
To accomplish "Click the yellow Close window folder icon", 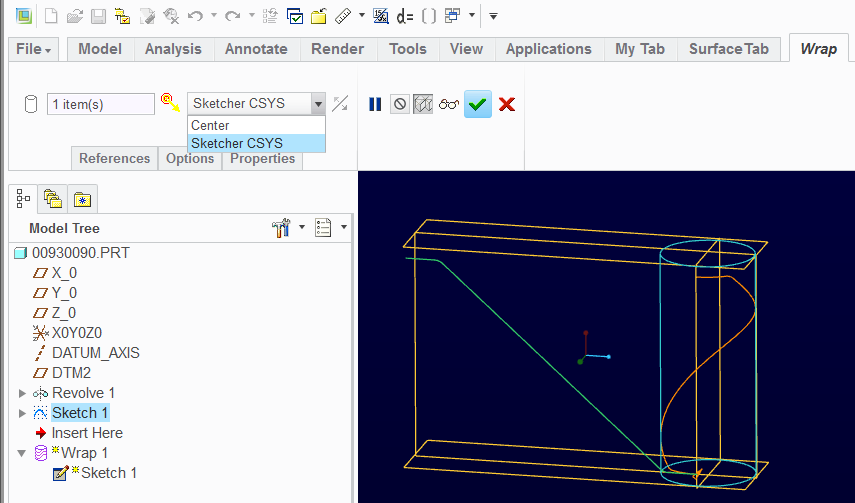I will pyautogui.click(x=318, y=16).
